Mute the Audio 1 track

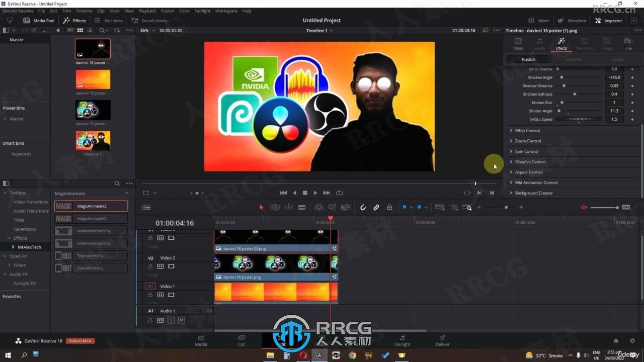pos(181,320)
